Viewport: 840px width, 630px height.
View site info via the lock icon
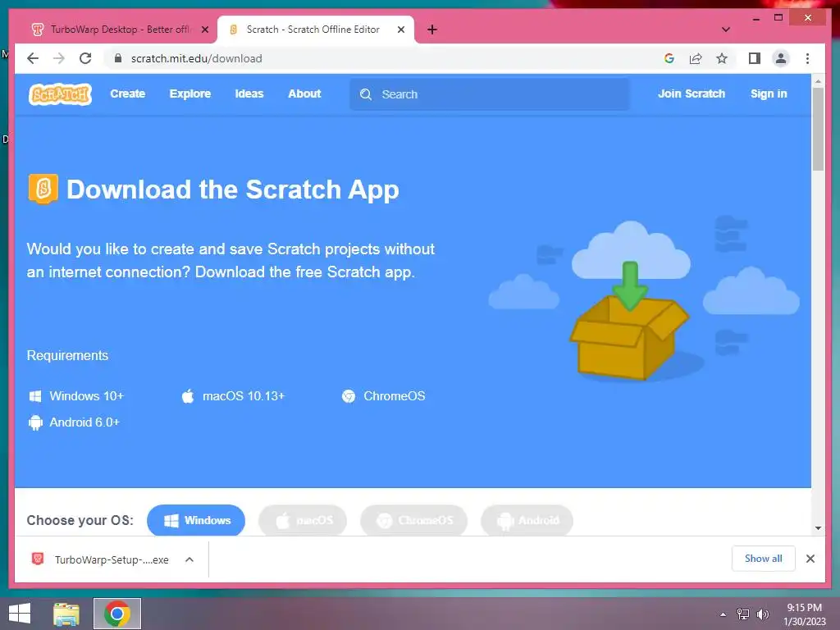(118, 58)
